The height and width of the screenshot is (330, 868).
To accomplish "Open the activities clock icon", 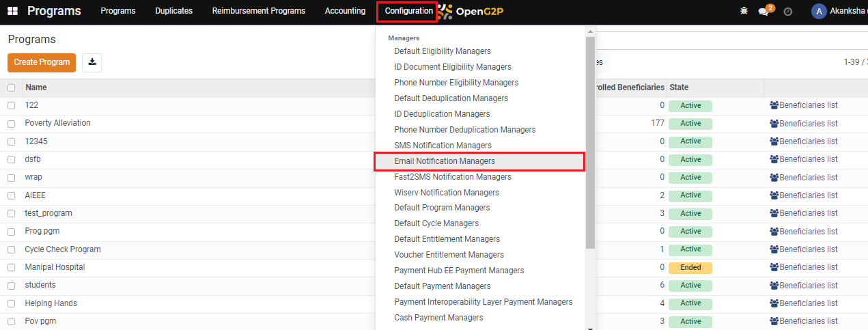I will [x=787, y=11].
